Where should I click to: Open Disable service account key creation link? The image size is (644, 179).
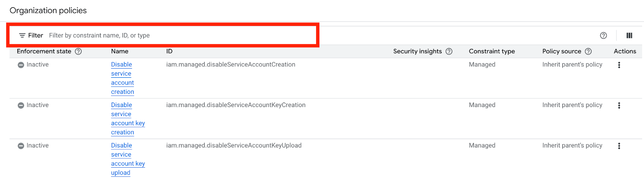(128, 119)
